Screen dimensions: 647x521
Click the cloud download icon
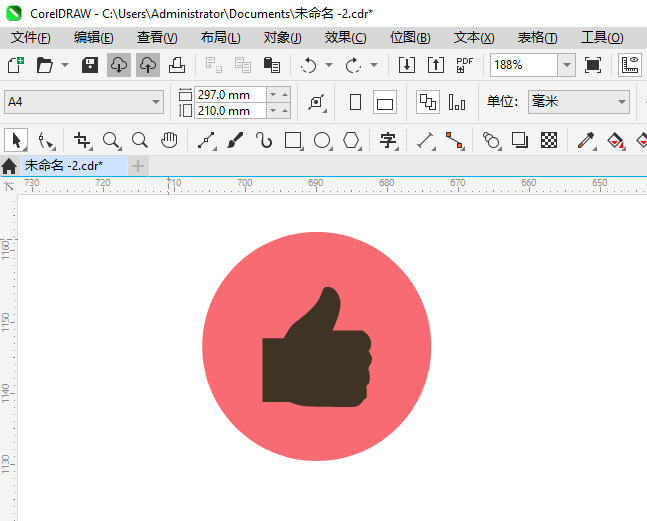[x=119, y=65]
